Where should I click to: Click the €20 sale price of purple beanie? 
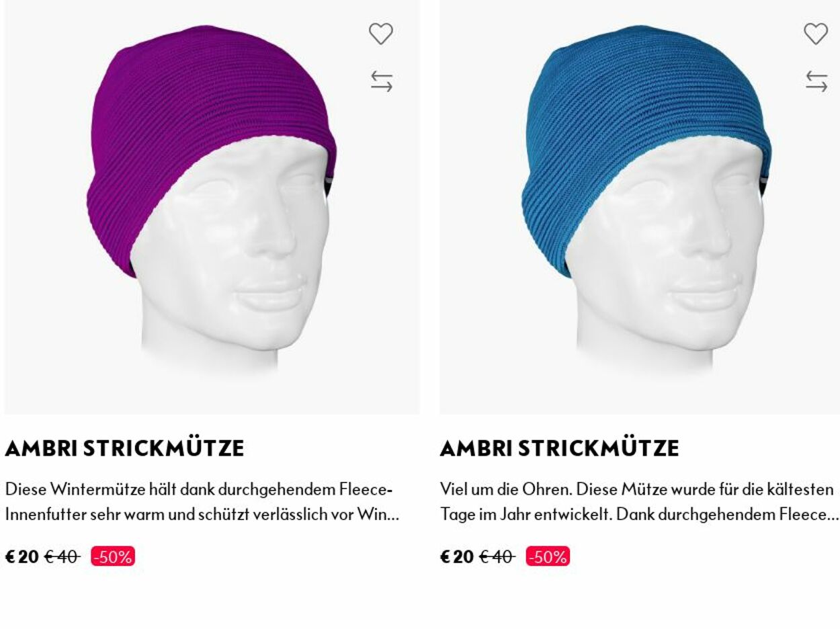click(22, 557)
